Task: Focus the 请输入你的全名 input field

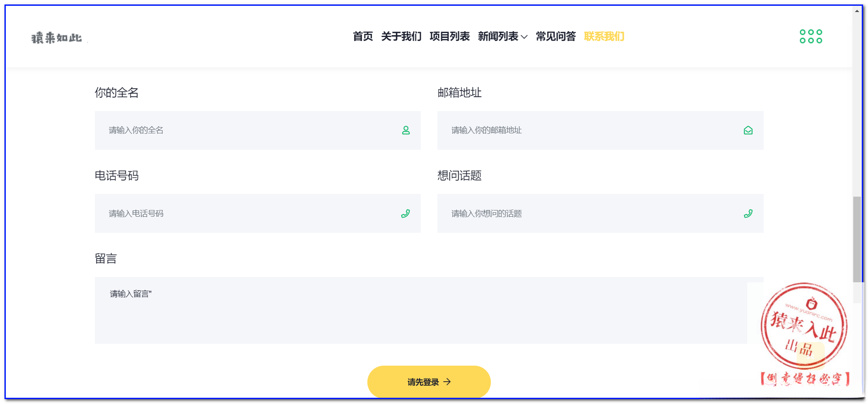Action: (x=250, y=130)
